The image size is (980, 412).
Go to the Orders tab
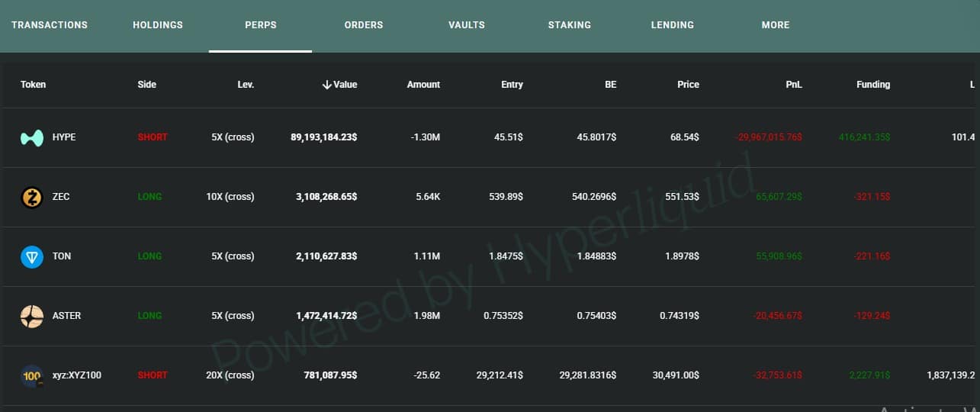pyautogui.click(x=364, y=25)
